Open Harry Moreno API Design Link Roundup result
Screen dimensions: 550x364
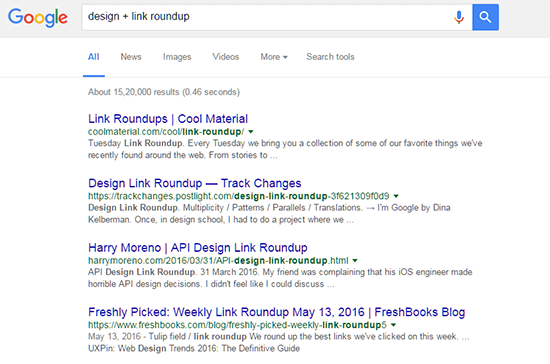[x=198, y=248]
